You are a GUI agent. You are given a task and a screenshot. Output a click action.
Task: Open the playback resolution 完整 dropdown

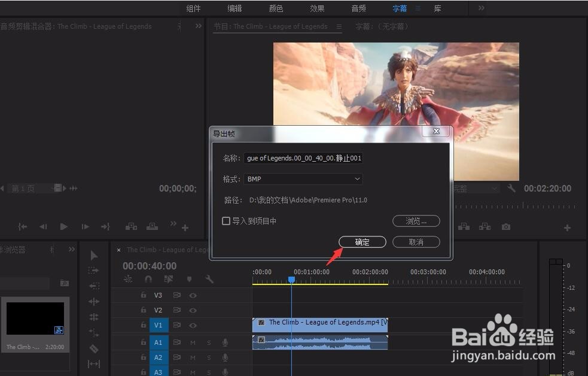click(x=476, y=189)
